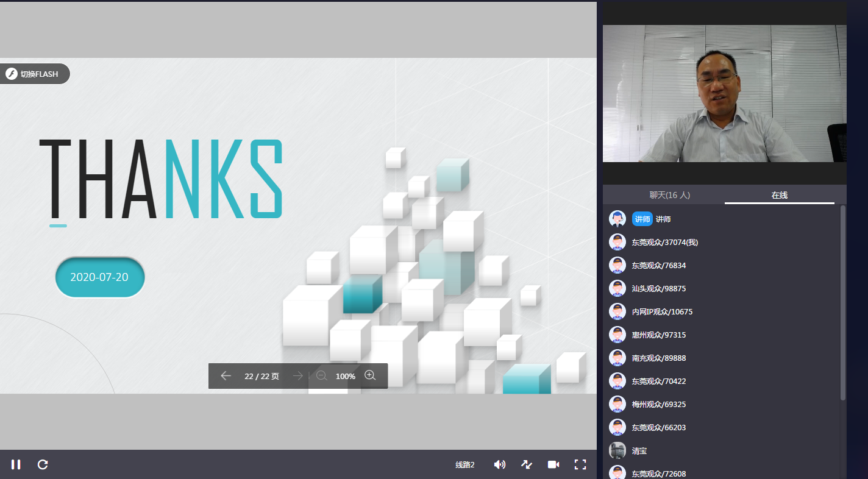Zoom out the slide view
Screen dimensions: 868x479
(x=322, y=376)
